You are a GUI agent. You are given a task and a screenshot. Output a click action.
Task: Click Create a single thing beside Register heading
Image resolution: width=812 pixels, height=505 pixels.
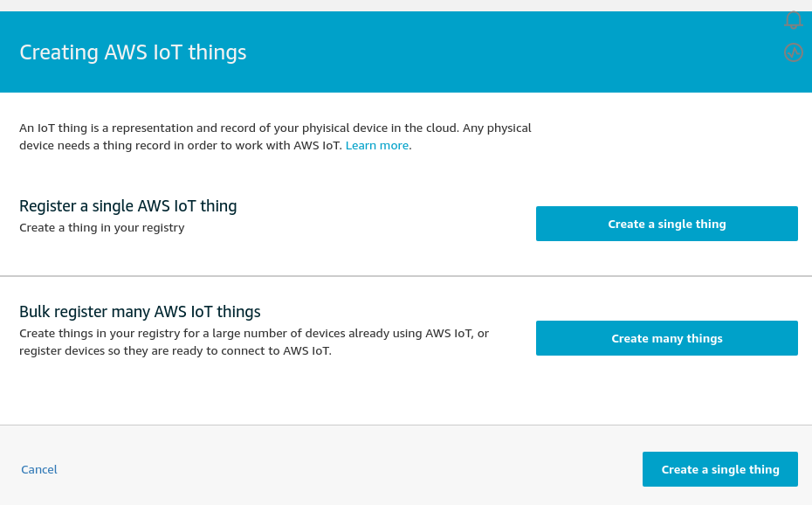point(666,224)
